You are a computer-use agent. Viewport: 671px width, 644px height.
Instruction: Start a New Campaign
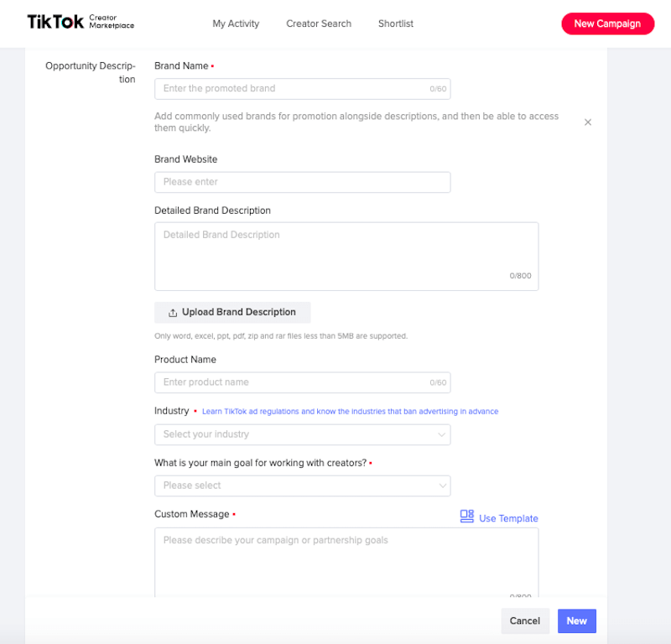(607, 23)
